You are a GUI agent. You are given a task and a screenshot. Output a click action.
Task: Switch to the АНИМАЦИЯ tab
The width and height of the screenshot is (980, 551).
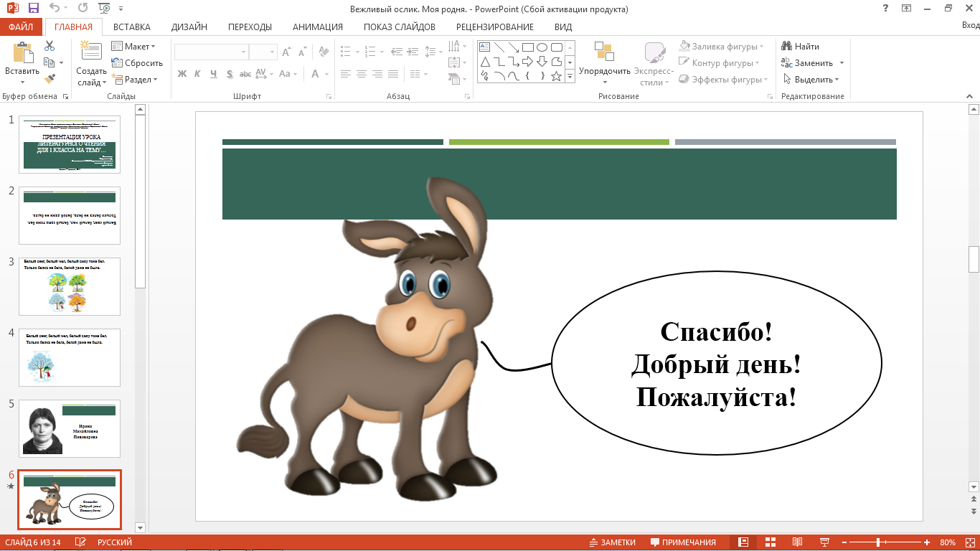click(318, 27)
